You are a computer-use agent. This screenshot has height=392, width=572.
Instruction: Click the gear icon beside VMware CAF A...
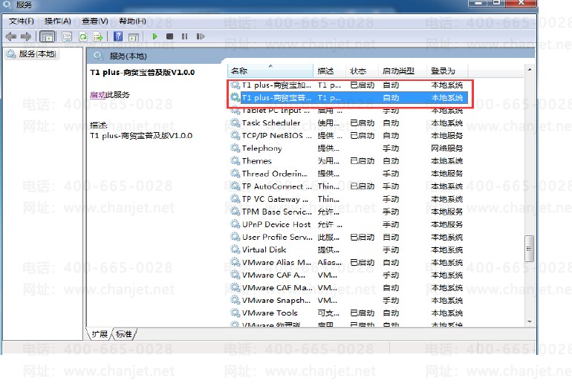pos(235,275)
